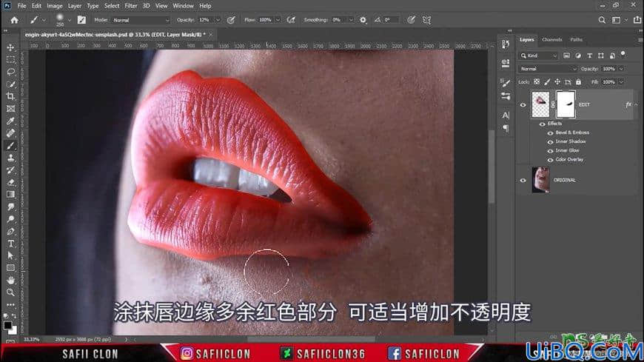The image size is (644, 362).
Task: Enable airbrush-style build-up
Action: click(291, 20)
